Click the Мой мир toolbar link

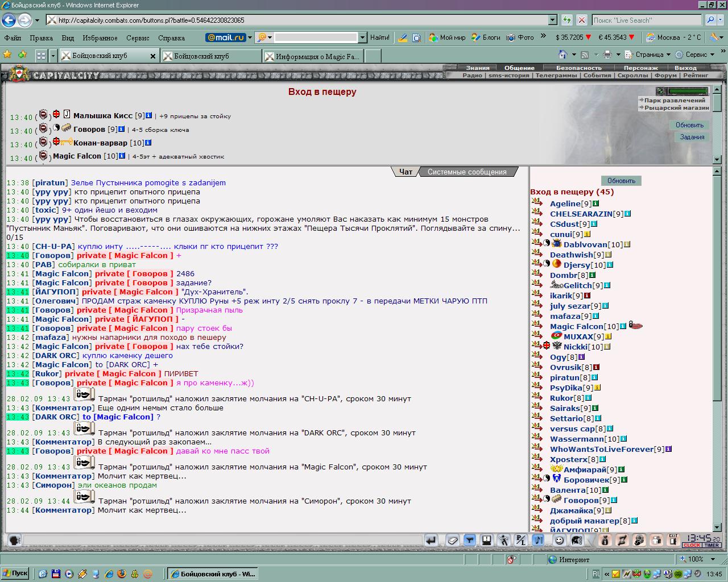(x=447, y=38)
